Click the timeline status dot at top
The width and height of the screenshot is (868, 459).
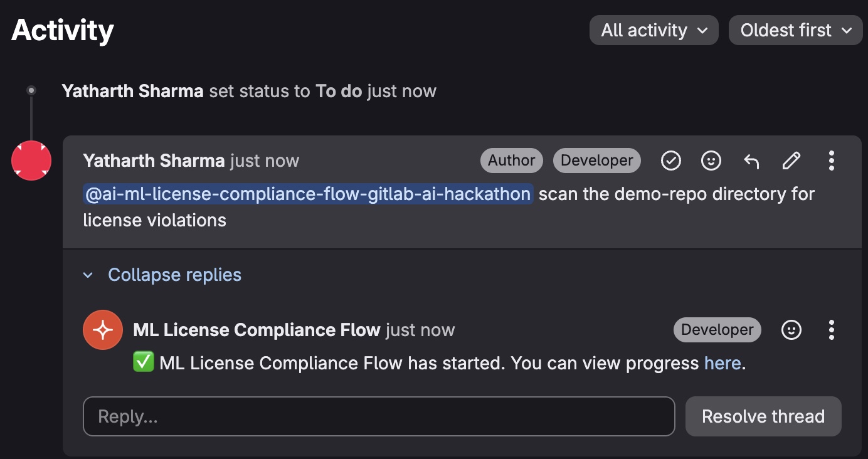pos(31,90)
